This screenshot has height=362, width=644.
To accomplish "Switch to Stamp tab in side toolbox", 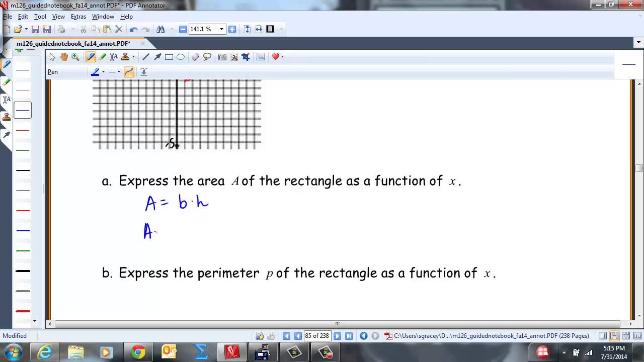I will tap(7, 117).
